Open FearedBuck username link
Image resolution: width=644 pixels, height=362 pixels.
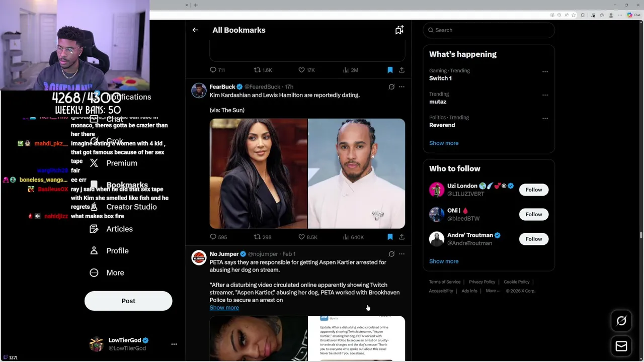point(262,87)
